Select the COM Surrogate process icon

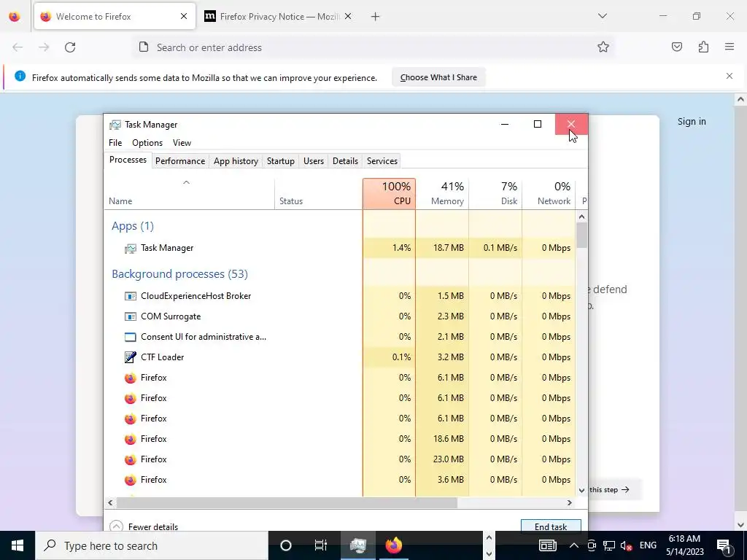point(130,316)
